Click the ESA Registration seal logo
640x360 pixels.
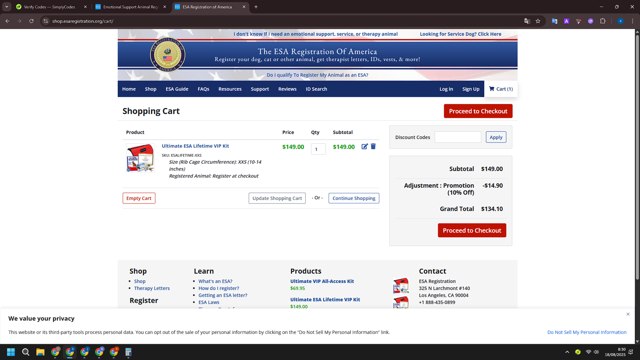167,55
